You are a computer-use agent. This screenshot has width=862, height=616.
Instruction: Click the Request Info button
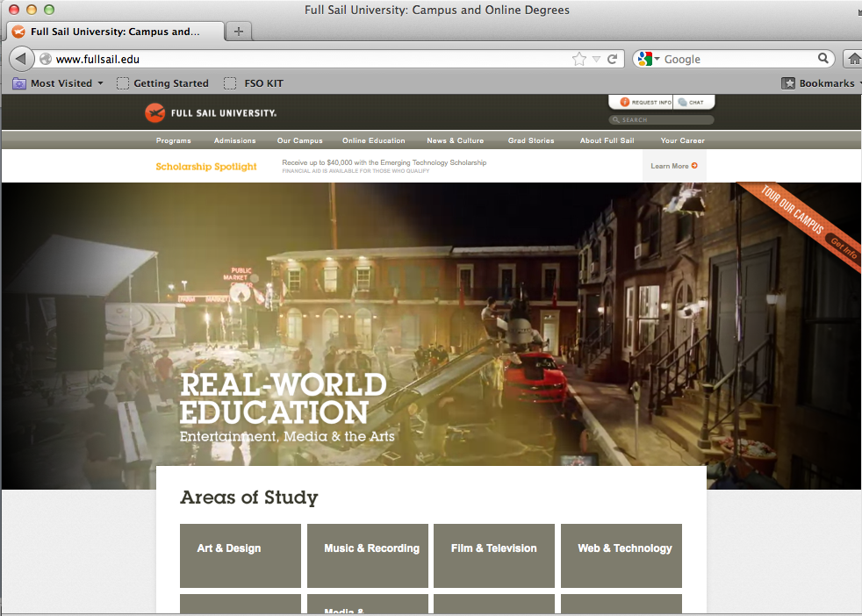pyautogui.click(x=641, y=102)
